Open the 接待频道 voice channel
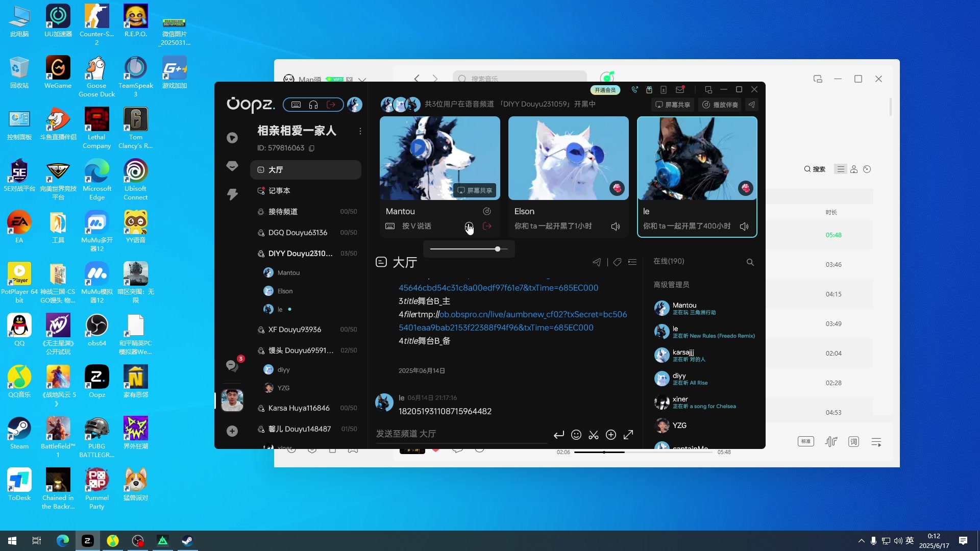Viewport: 980px width, 551px height. pos(306,212)
